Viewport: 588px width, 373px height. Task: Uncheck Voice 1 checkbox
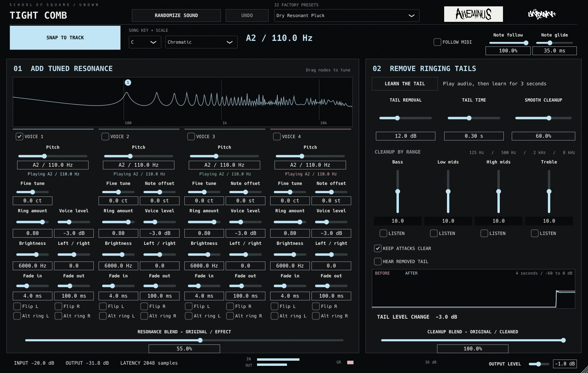[x=19, y=137]
